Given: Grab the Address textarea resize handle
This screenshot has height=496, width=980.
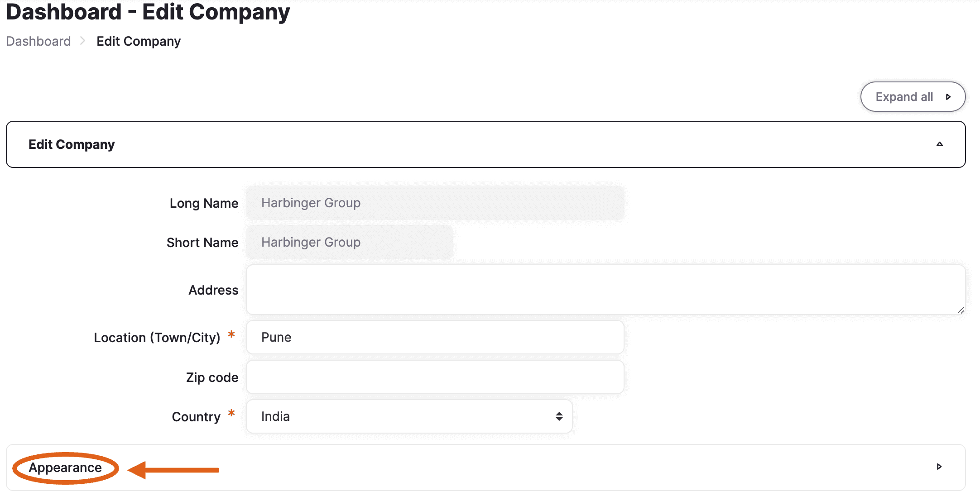Looking at the screenshot, I should point(961,310).
